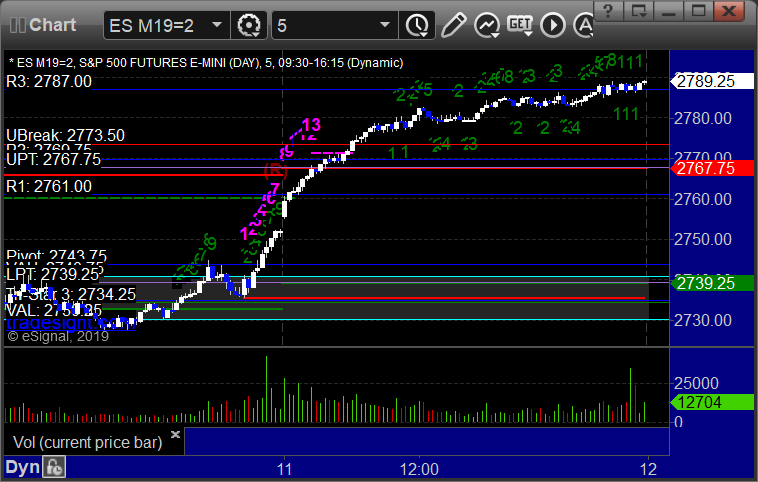Click the 2750.00 price axis label
Viewport: 758px width, 482px height.
[x=703, y=239]
